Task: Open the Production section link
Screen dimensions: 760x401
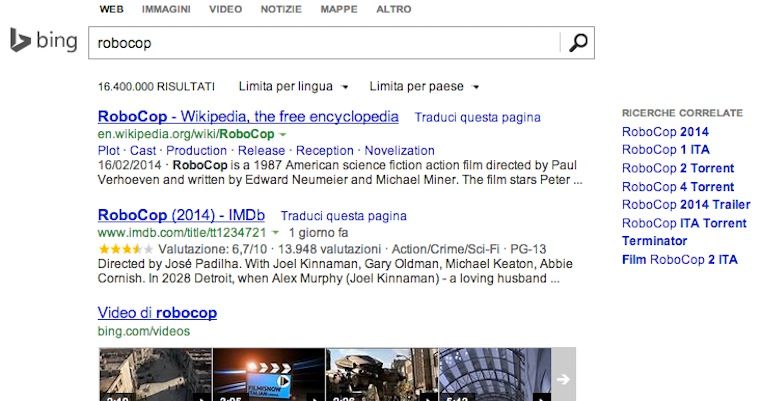Action: pos(196,150)
